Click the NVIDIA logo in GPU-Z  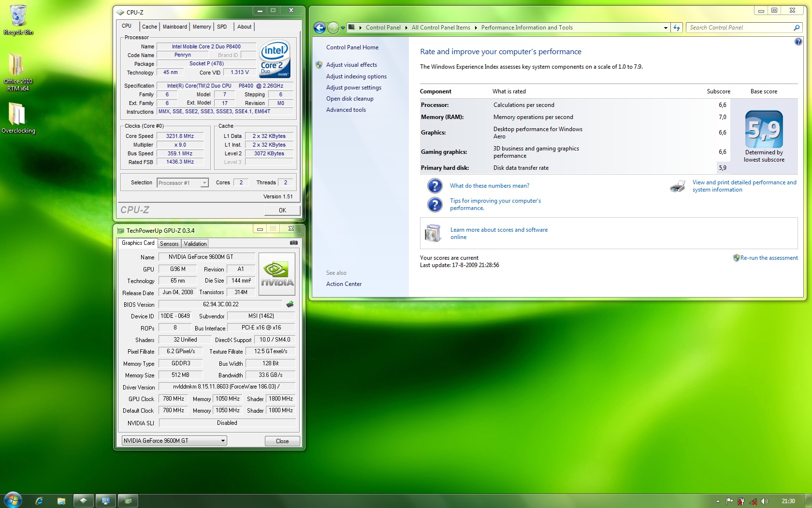277,274
